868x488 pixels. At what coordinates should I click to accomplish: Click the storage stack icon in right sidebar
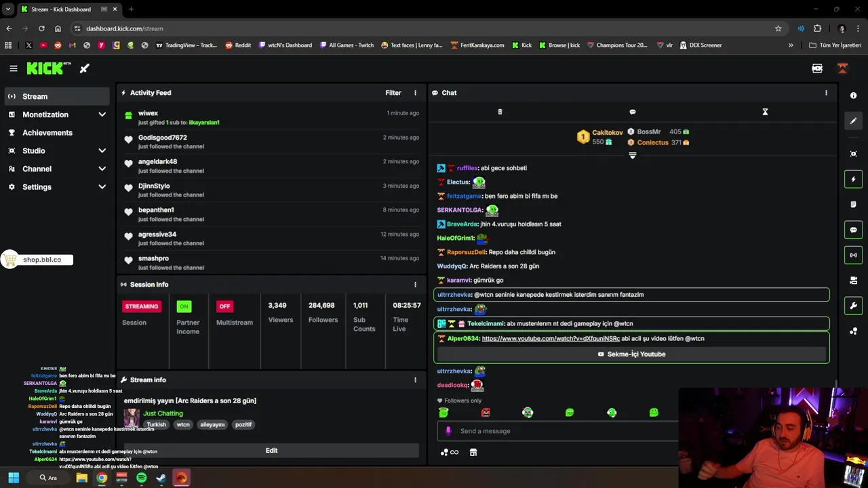click(x=854, y=281)
